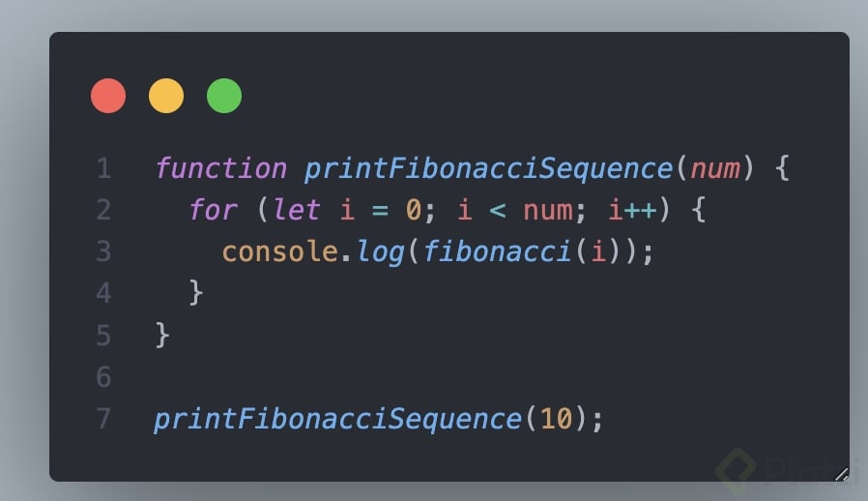Click the yellow minimize dot
This screenshot has height=501, width=868.
pyautogui.click(x=166, y=96)
